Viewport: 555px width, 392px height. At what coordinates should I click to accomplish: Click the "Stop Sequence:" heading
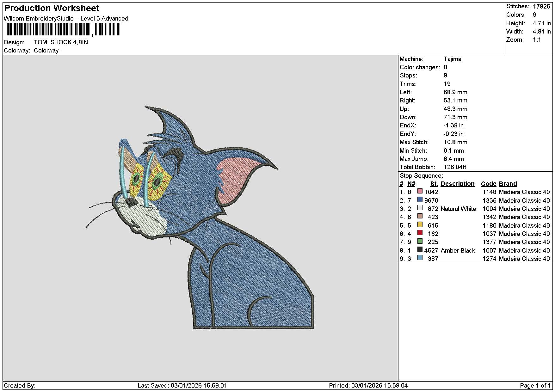(x=422, y=176)
